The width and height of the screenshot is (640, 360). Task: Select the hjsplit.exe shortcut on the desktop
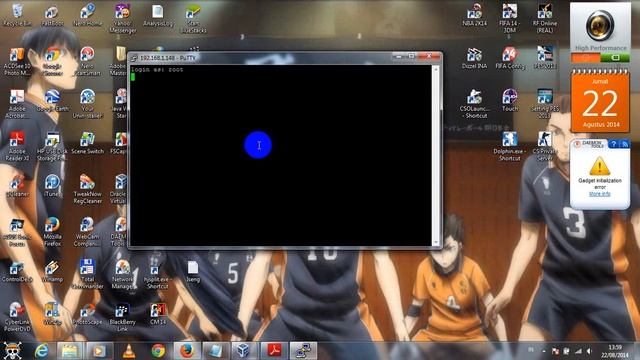point(157,275)
